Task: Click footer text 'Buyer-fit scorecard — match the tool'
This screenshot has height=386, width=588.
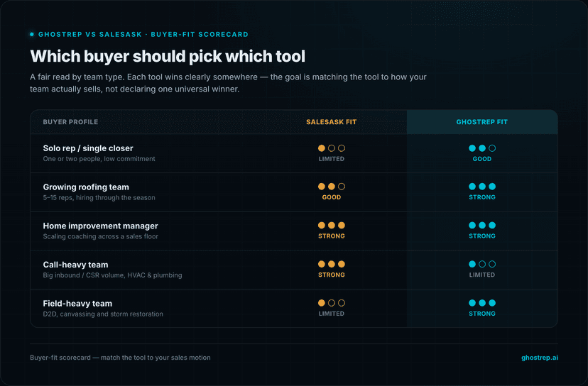Action: click(120, 358)
